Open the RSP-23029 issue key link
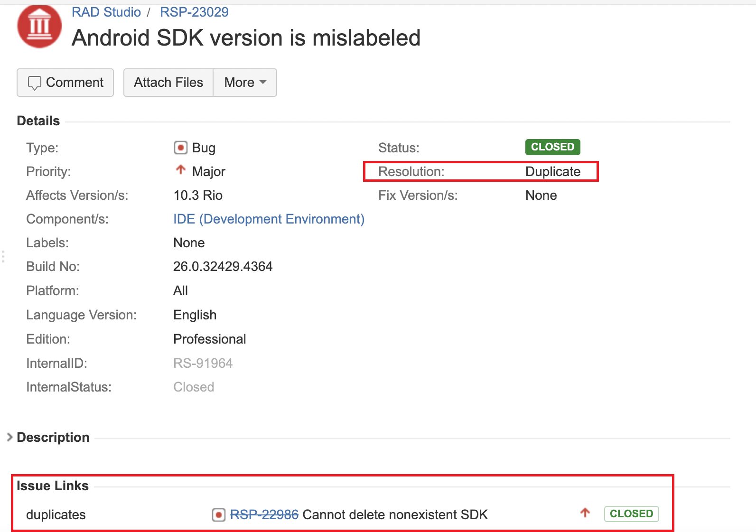 pyautogui.click(x=194, y=12)
